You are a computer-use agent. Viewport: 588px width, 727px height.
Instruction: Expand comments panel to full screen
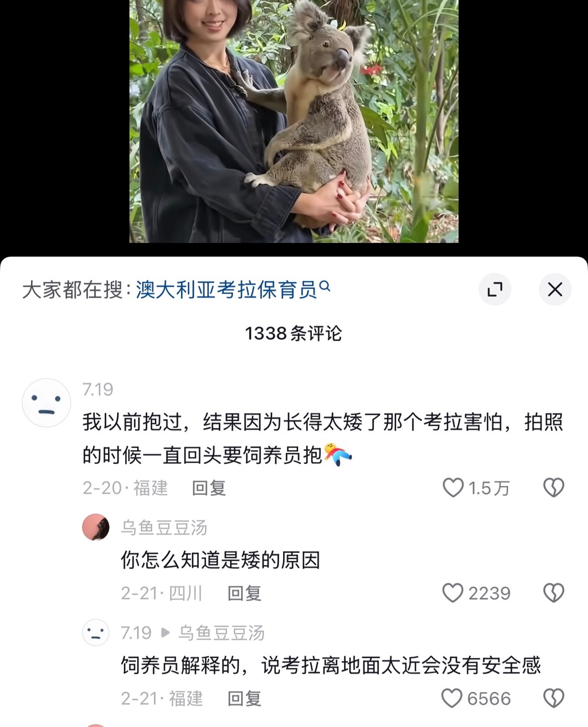coord(495,289)
